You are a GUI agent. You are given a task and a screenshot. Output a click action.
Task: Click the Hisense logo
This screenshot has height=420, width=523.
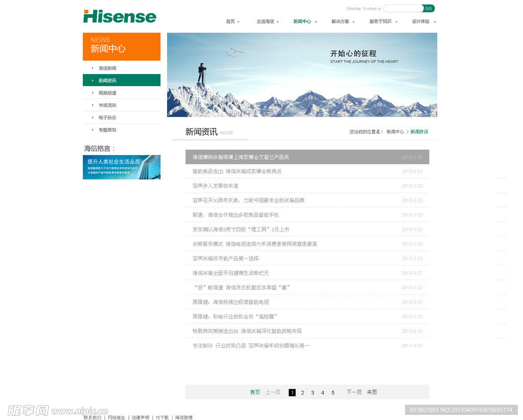tap(120, 16)
